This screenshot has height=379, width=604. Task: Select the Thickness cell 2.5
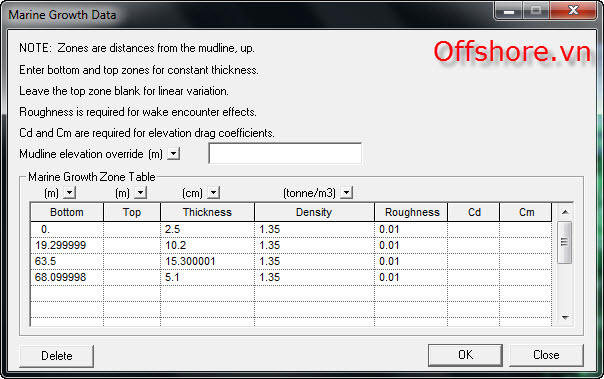point(207,230)
